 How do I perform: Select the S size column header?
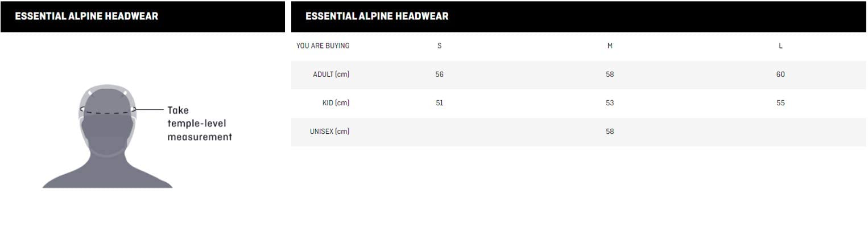coord(439,46)
